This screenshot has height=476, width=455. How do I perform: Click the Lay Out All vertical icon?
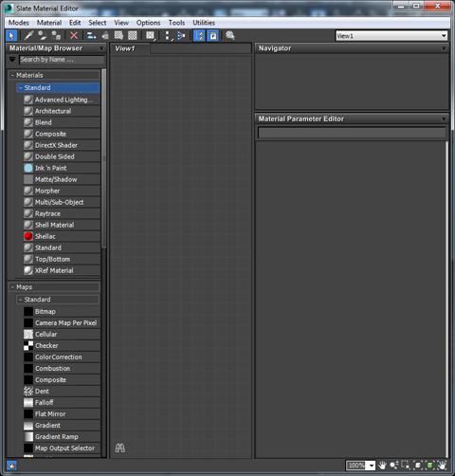point(168,35)
